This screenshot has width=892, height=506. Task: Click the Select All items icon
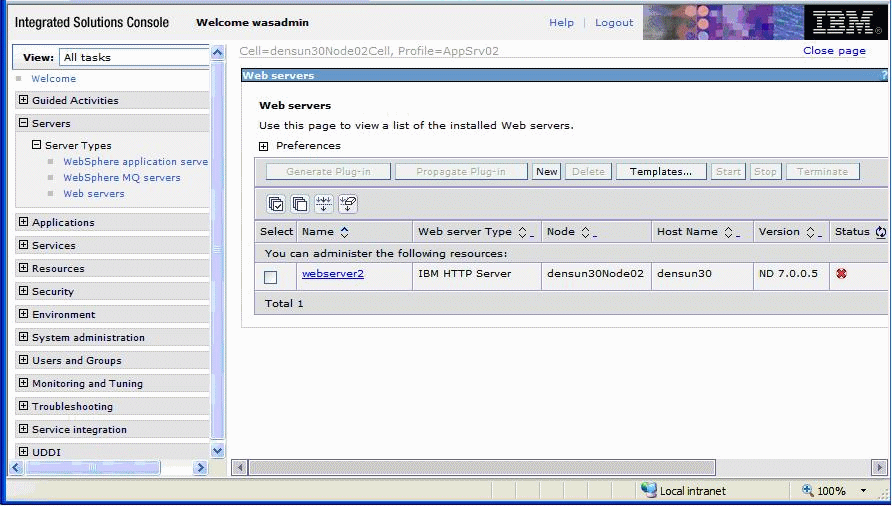click(x=276, y=204)
